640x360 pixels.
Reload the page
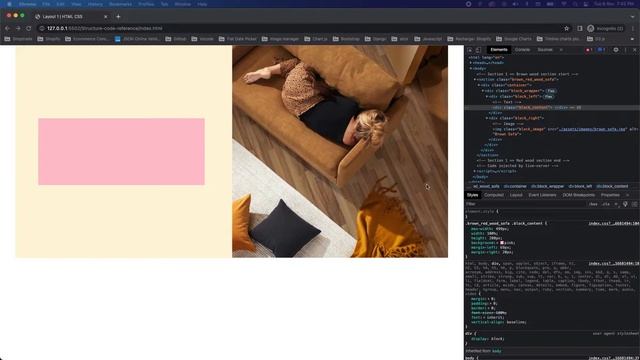pos(29,28)
